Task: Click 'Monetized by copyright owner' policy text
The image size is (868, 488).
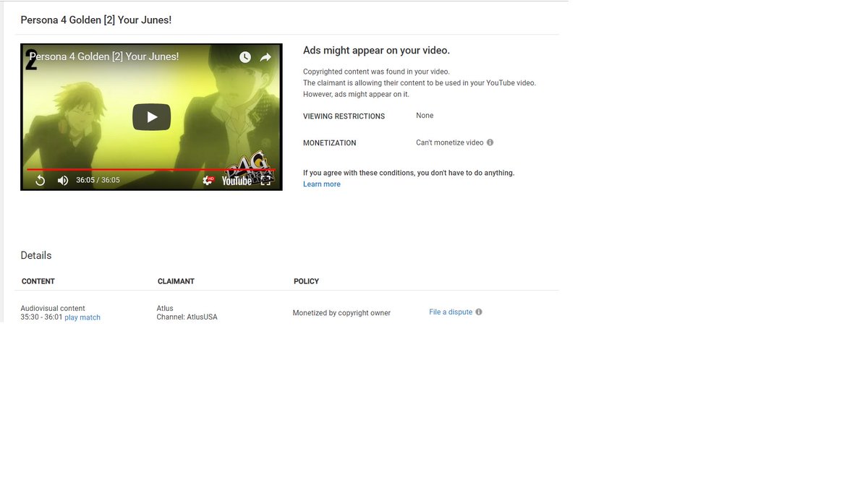Action: click(x=341, y=313)
